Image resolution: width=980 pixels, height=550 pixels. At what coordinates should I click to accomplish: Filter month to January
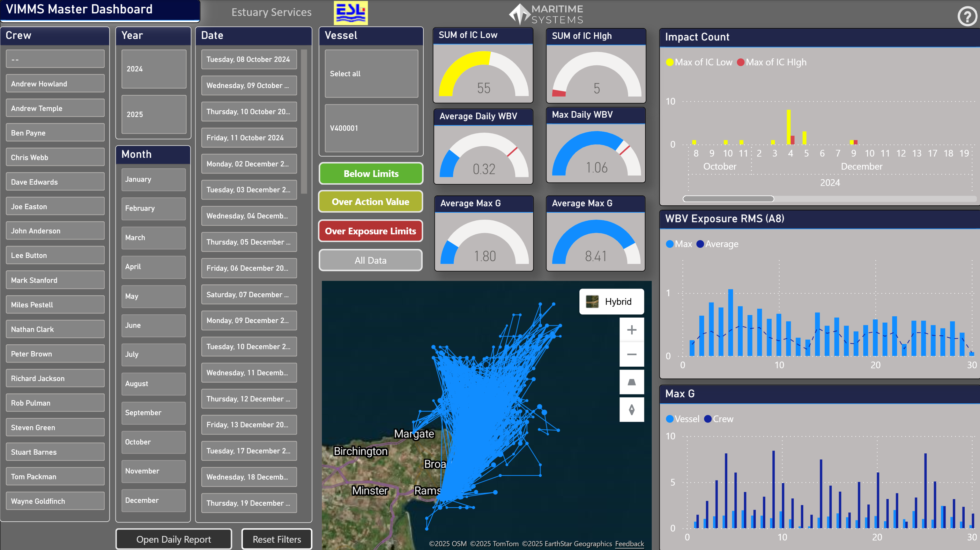[153, 179]
